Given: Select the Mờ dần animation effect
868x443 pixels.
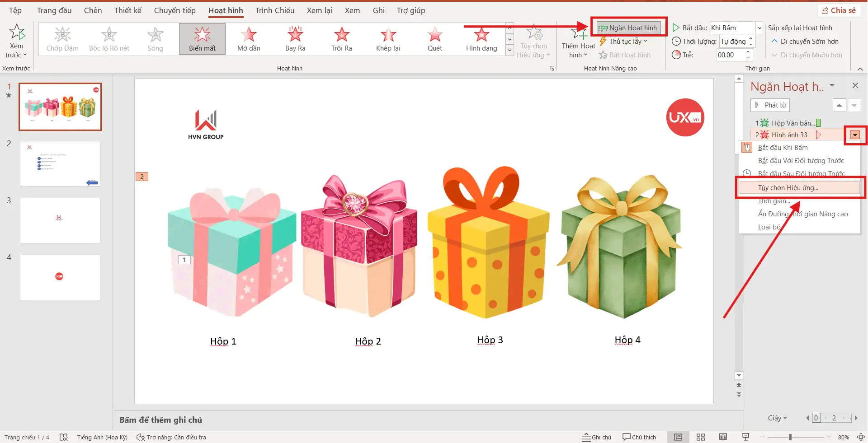Looking at the screenshot, I should (x=249, y=39).
